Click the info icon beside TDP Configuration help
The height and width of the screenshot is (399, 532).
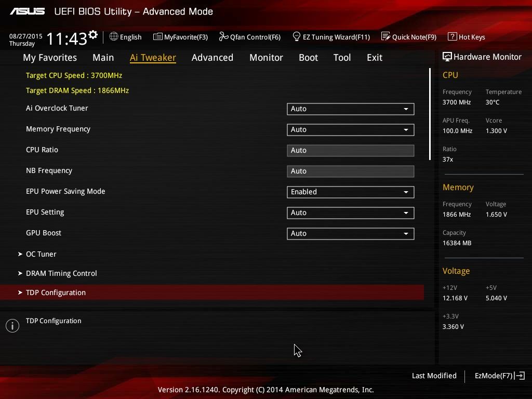[12, 326]
